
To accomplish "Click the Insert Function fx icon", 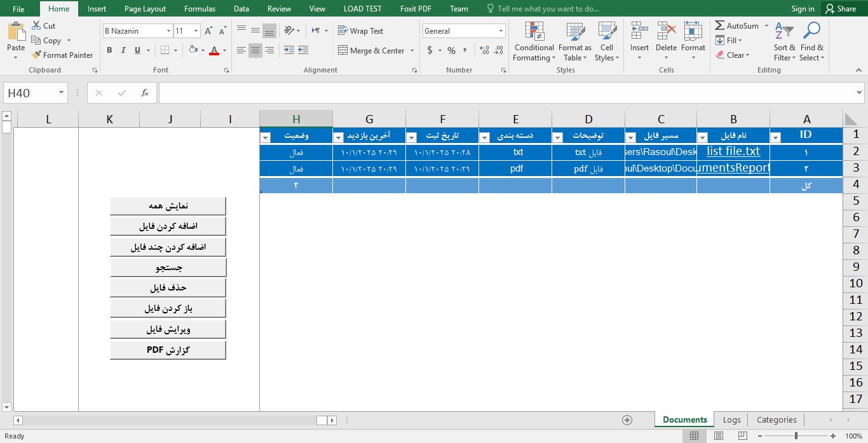I will coord(145,93).
